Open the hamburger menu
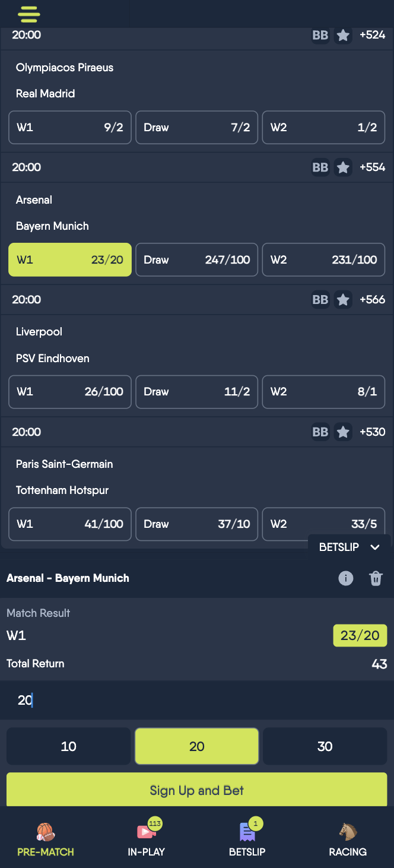 pos(28,14)
